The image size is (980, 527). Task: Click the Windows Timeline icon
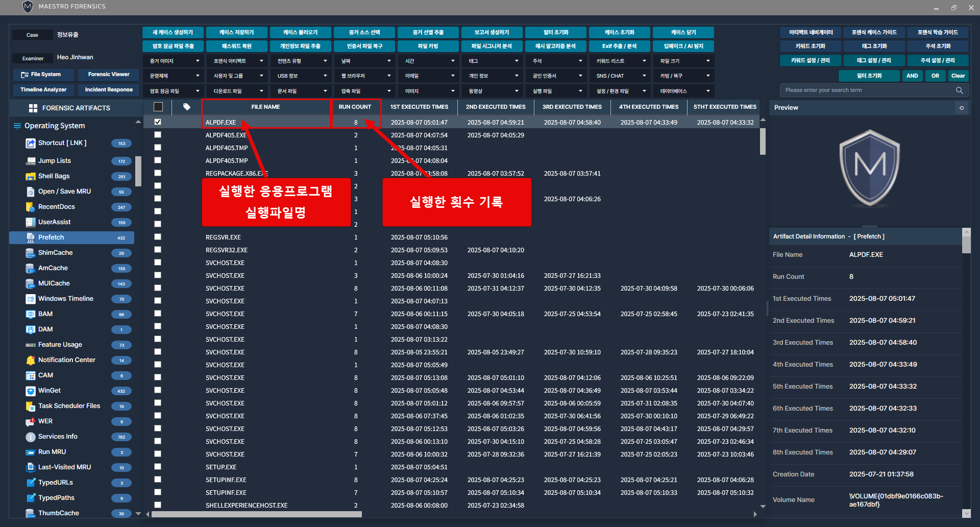click(31, 299)
